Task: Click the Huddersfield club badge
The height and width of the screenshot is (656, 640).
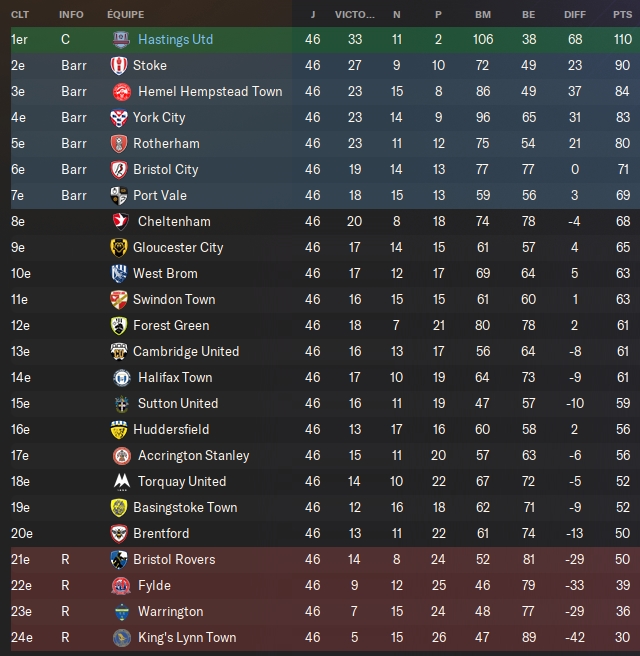Action: click(x=119, y=429)
